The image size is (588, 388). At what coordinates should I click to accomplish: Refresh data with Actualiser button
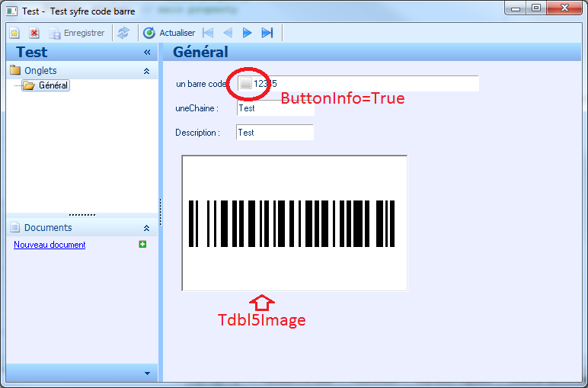tap(169, 33)
